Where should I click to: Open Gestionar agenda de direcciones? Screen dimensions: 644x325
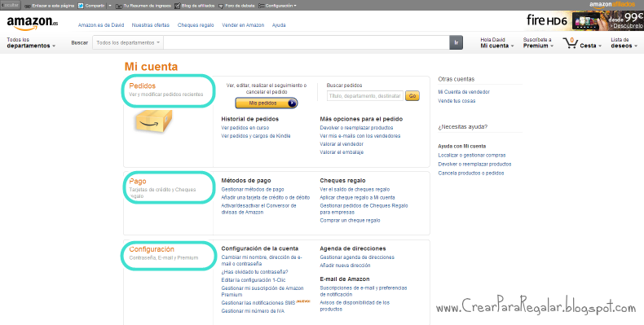[357, 257]
